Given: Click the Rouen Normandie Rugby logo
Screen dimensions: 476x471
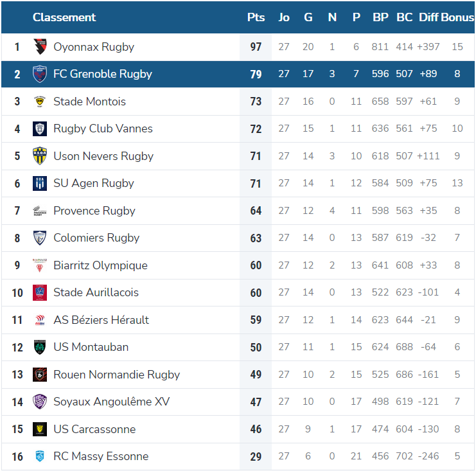Looking at the screenshot, I should pos(40,375).
